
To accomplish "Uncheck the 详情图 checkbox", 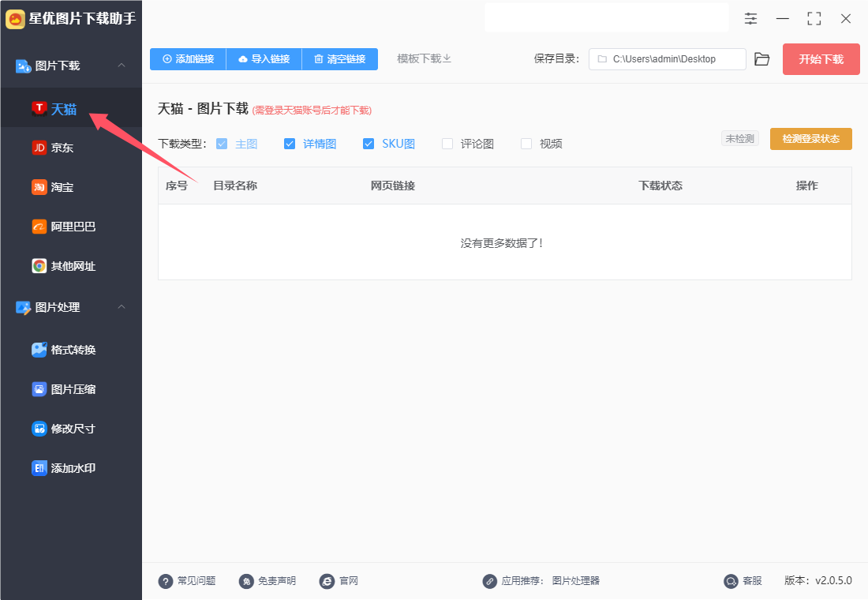I will pyautogui.click(x=290, y=144).
